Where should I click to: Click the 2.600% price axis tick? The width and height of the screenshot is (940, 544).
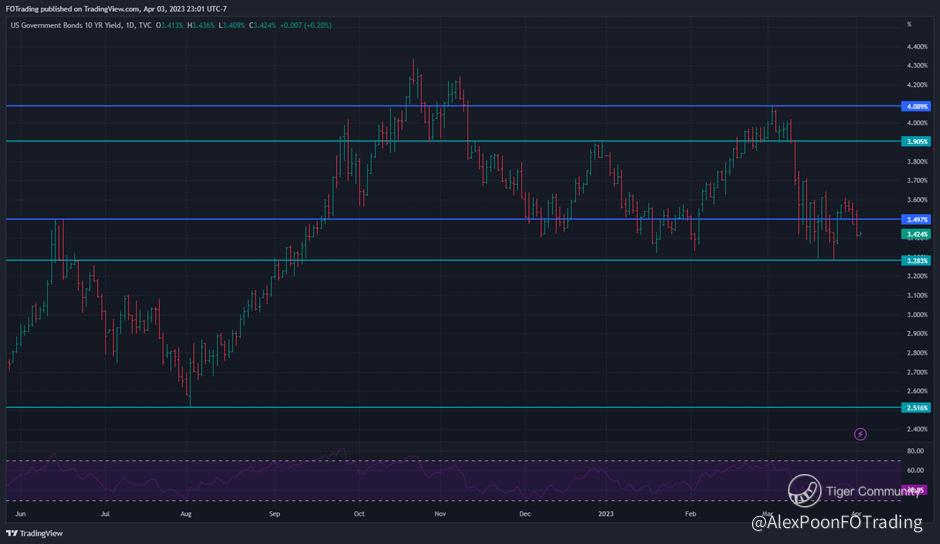(917, 391)
